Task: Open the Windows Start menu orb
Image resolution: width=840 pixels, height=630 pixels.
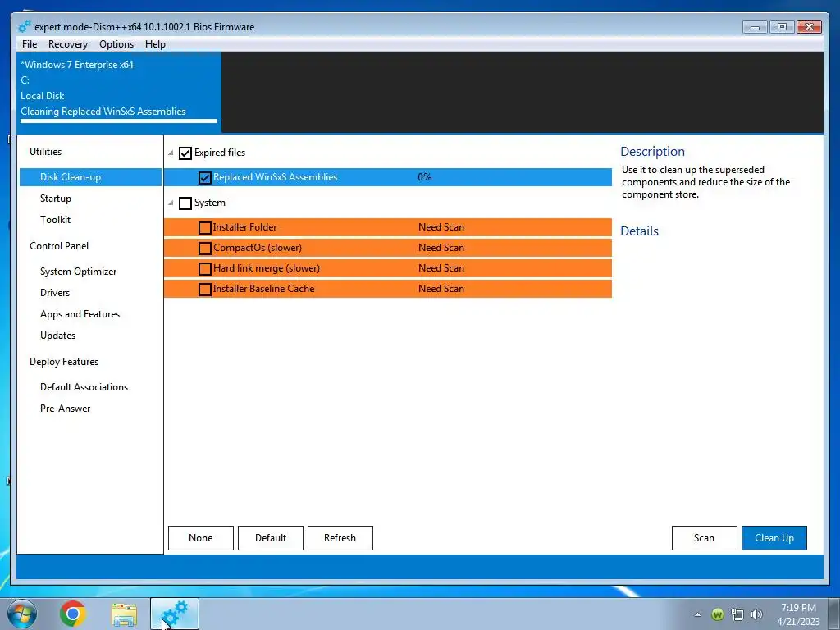Action: (x=22, y=614)
